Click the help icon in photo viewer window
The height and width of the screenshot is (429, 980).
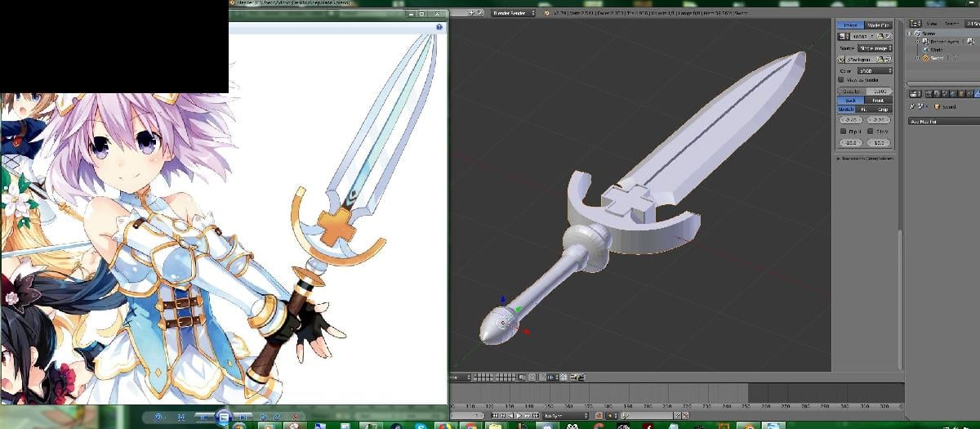tap(439, 27)
